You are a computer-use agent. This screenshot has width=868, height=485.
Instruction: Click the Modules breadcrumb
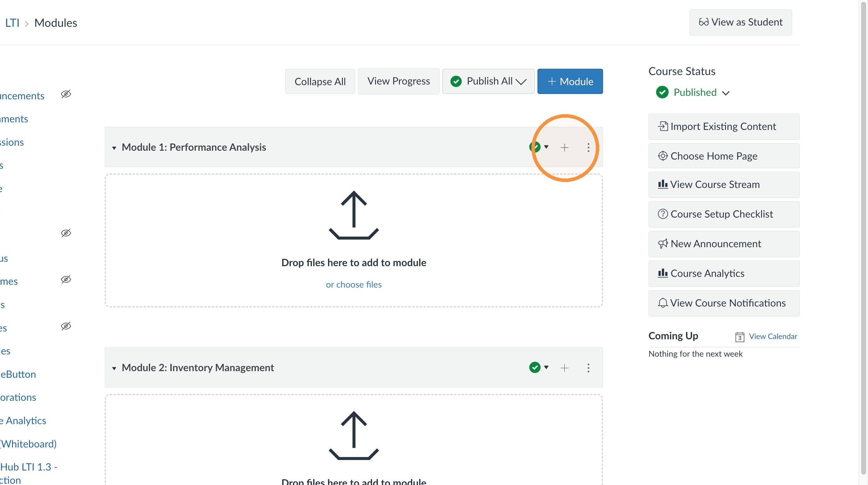(56, 23)
